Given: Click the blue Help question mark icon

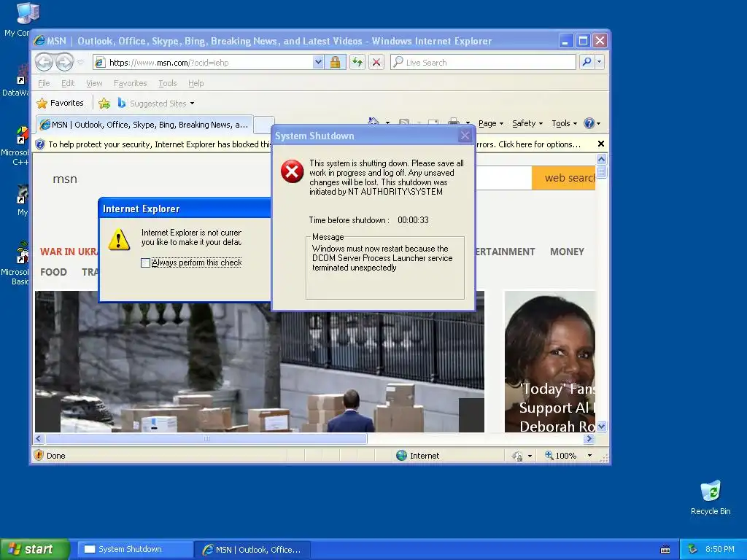Looking at the screenshot, I should (589, 123).
